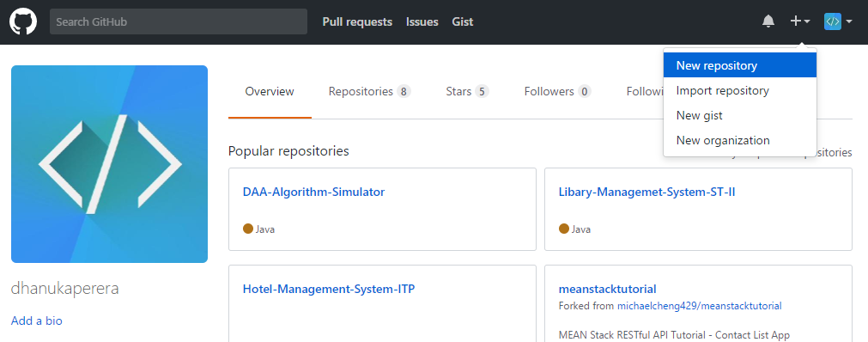Screen dimensions: 868x342
Task: Open the DAA-Algorithm-Simulator repository
Action: pyautogui.click(x=313, y=192)
